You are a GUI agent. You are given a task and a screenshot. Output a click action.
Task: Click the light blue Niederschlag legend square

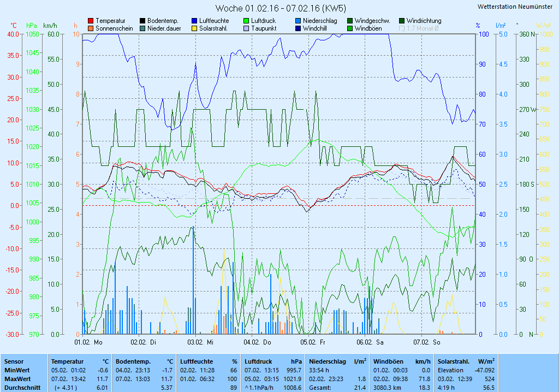tap(298, 21)
